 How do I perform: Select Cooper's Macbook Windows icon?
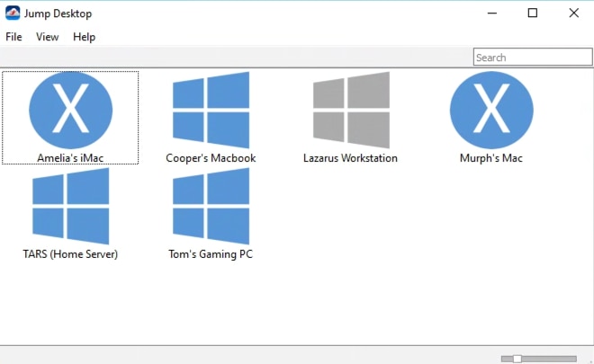(x=211, y=111)
